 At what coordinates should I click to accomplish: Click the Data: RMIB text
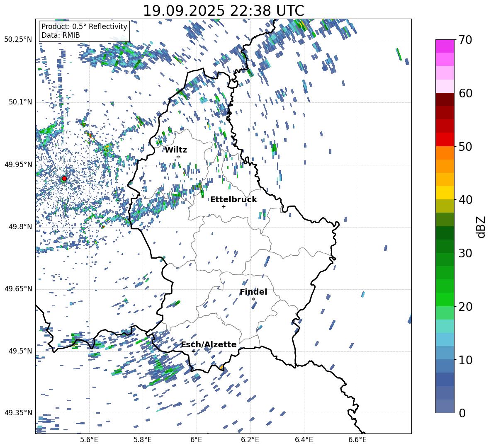tap(61, 35)
